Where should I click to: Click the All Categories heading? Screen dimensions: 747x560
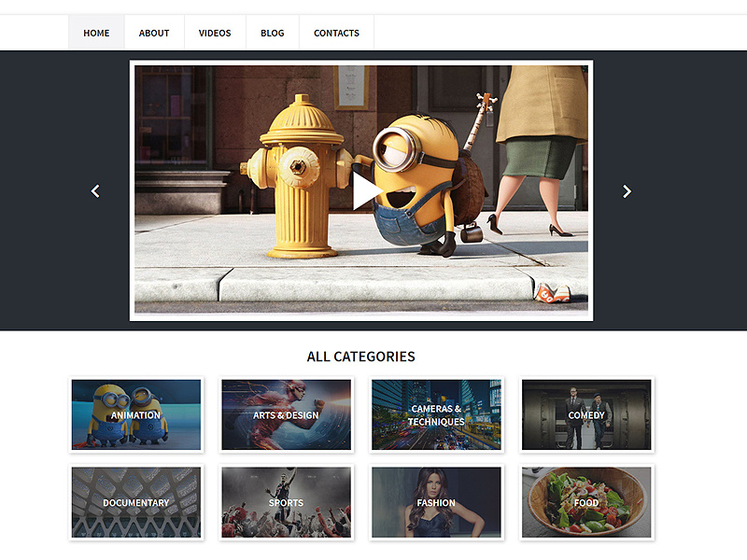tap(361, 357)
